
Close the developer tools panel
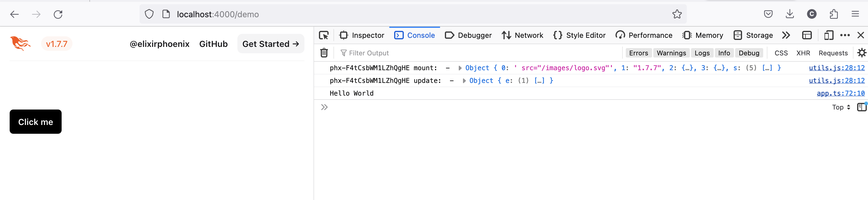click(860, 35)
